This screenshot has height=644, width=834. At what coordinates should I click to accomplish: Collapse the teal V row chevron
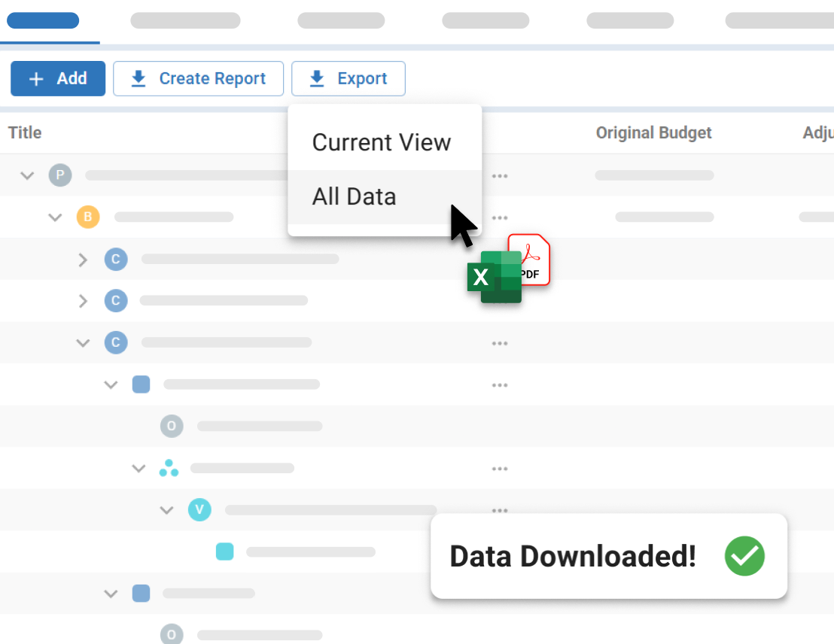pos(166,509)
